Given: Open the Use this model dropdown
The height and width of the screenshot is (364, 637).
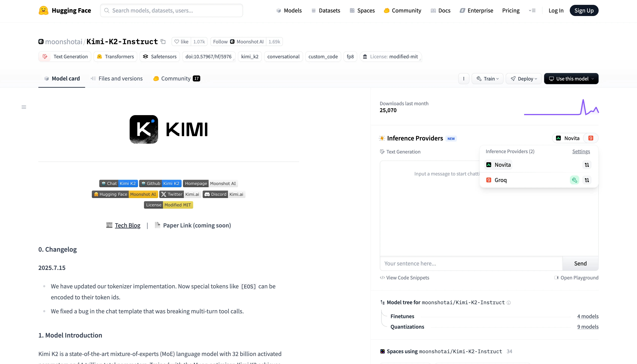Looking at the screenshot, I should coord(571,79).
